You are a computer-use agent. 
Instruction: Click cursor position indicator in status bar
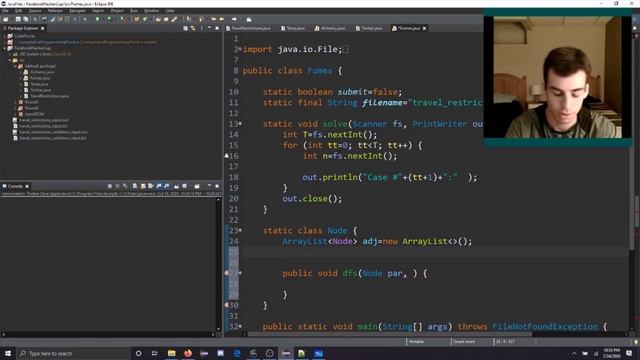(505, 341)
